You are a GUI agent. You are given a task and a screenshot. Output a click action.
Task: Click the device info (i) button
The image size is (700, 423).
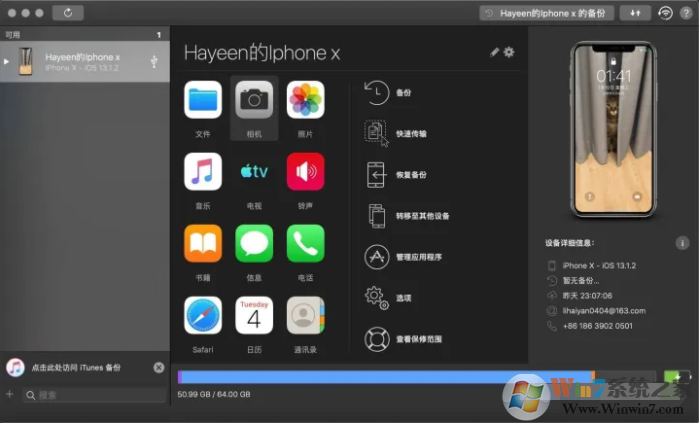tap(682, 243)
